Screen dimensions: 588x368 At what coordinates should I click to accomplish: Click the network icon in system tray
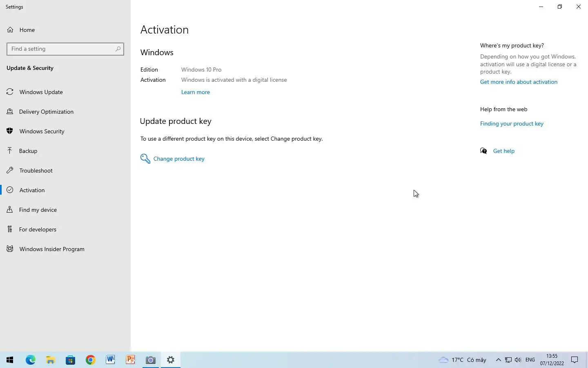click(x=508, y=360)
